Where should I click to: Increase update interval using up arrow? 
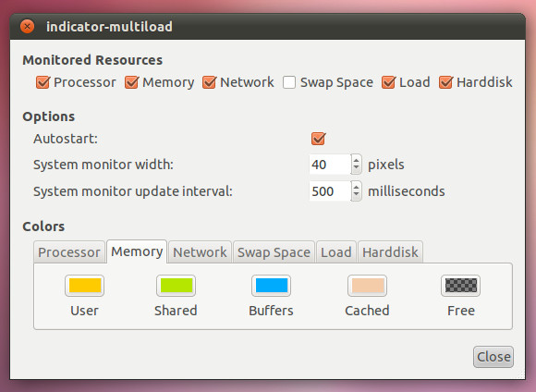tap(356, 187)
